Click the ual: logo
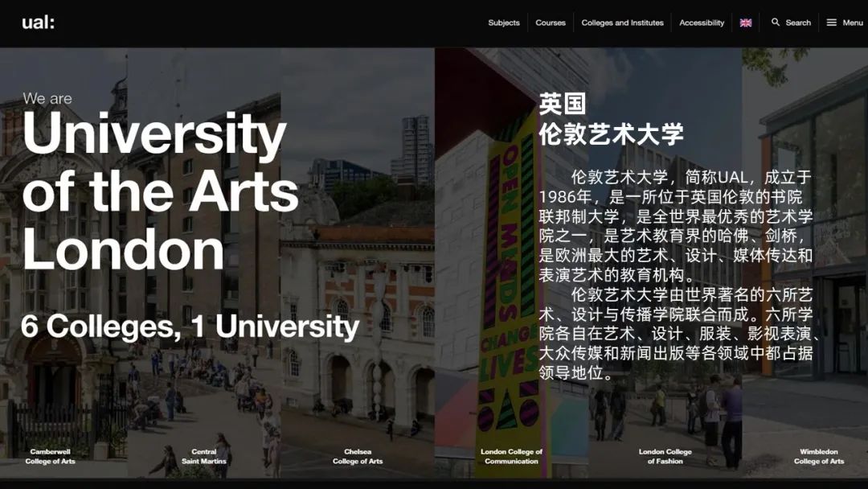This screenshot has width=868, height=489. (x=39, y=23)
